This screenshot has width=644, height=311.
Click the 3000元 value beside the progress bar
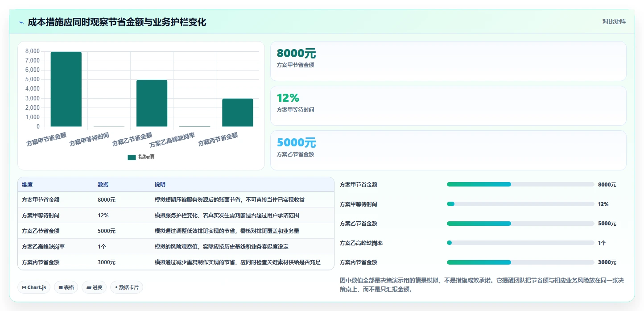pyautogui.click(x=607, y=262)
